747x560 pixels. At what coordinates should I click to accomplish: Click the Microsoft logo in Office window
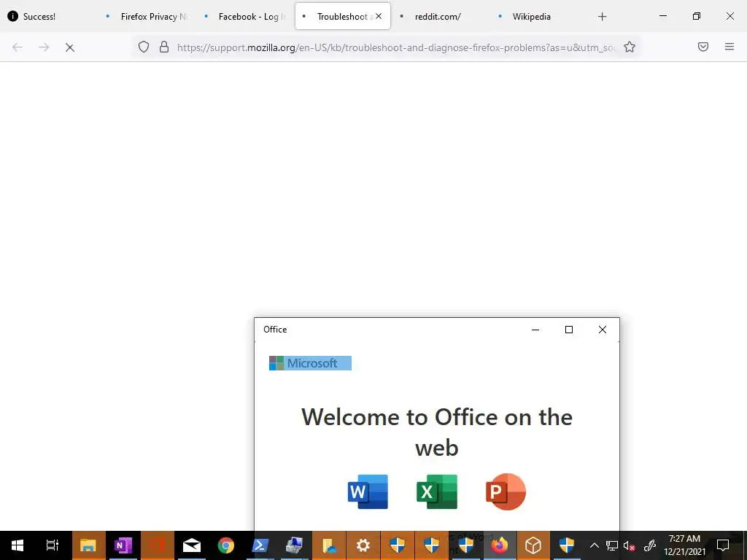(310, 363)
